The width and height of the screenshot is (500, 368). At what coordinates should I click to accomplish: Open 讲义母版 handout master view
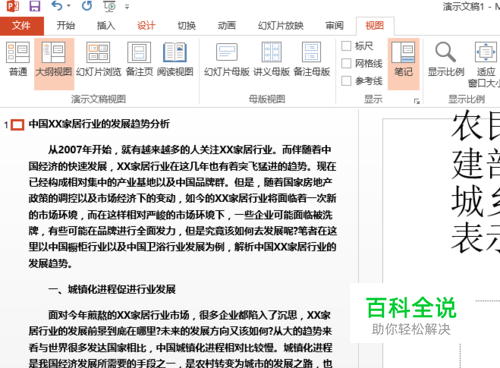coord(272,59)
